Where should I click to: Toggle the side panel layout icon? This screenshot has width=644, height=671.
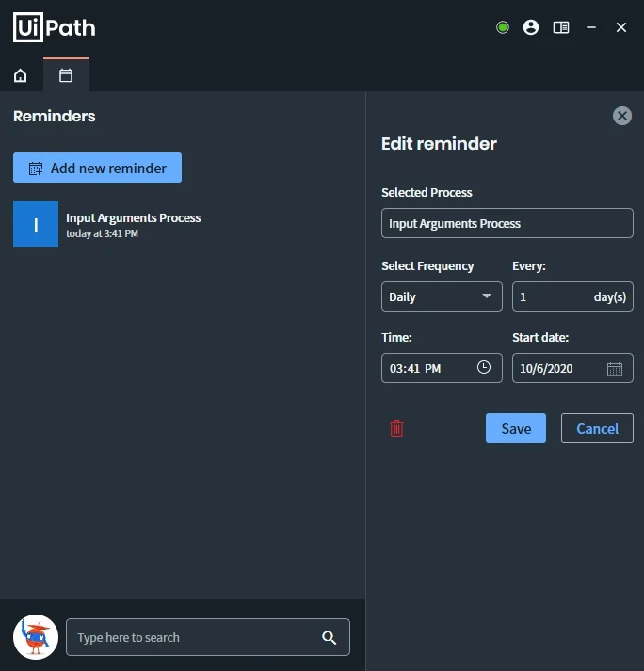561,27
